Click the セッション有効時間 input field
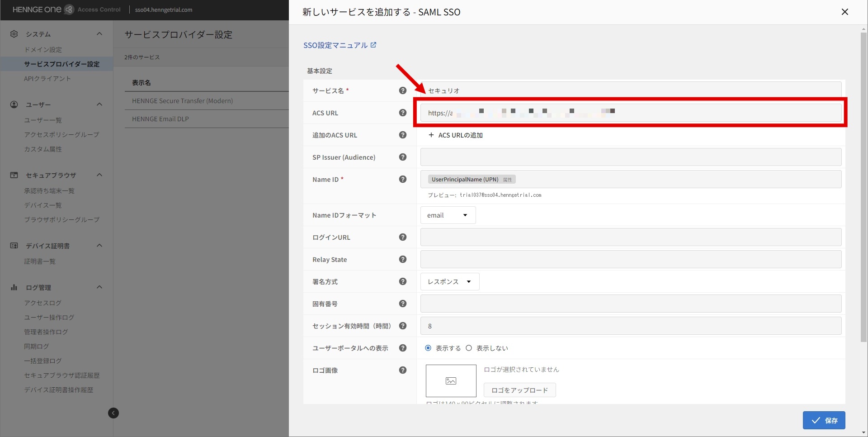This screenshot has height=437, width=868. pyautogui.click(x=631, y=326)
